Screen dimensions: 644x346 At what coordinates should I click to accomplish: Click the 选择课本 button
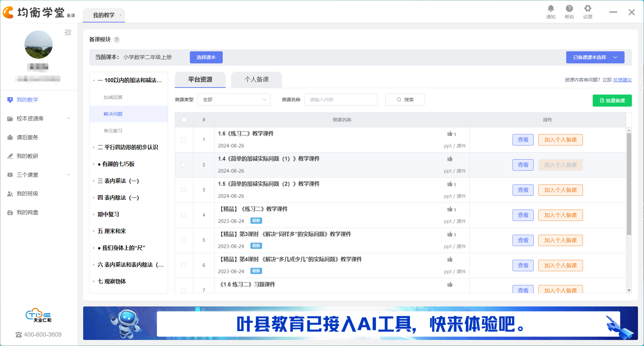pyautogui.click(x=206, y=57)
